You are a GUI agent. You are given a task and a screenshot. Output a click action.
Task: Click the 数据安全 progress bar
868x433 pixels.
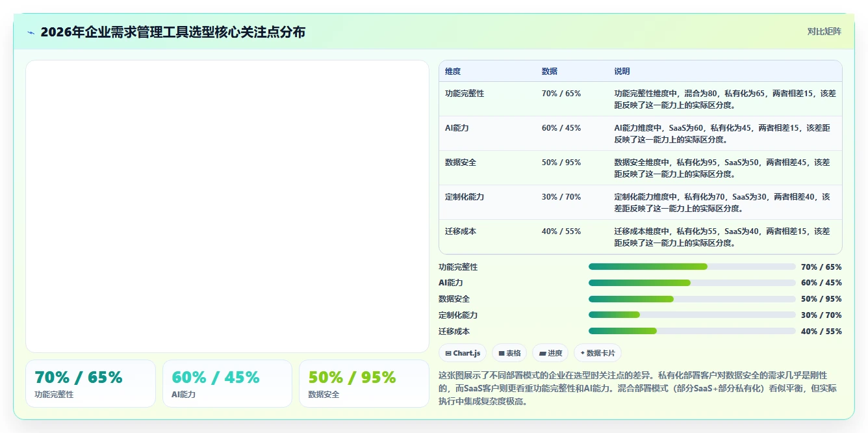692,299
